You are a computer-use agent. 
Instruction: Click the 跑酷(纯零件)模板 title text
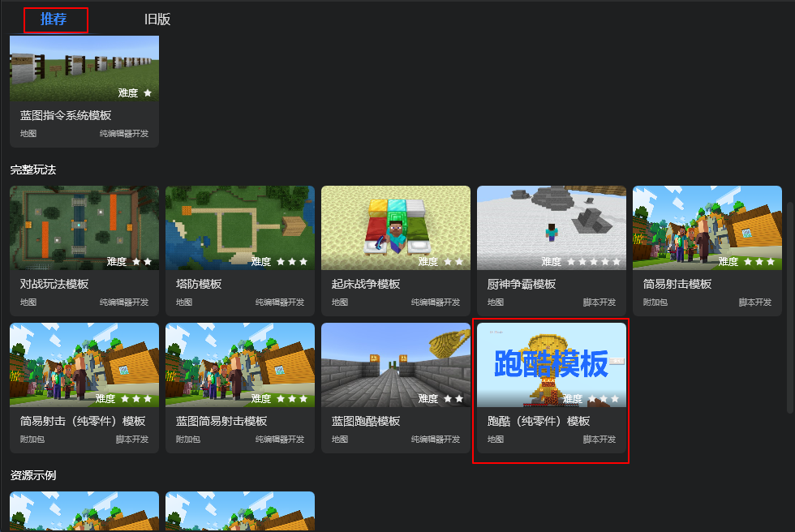[539, 421]
